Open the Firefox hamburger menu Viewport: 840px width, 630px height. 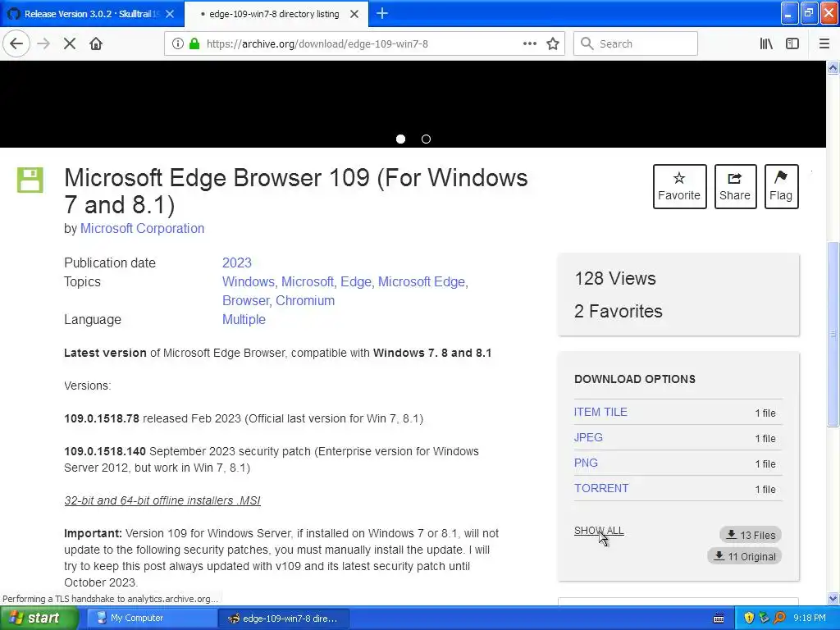coord(824,43)
